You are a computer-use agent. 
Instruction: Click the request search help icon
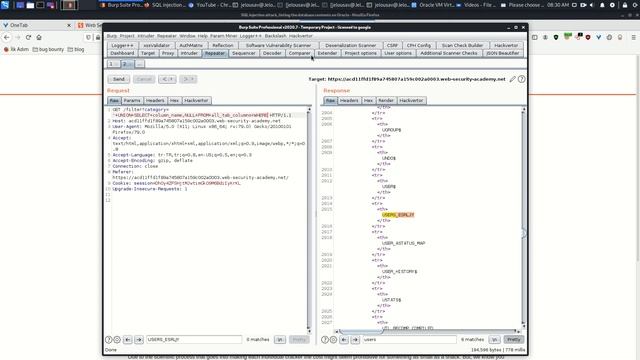tap(109, 340)
